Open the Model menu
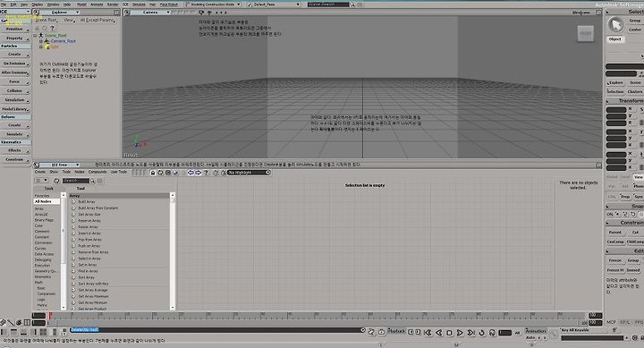The width and height of the screenshot is (644, 348). tap(81, 4)
